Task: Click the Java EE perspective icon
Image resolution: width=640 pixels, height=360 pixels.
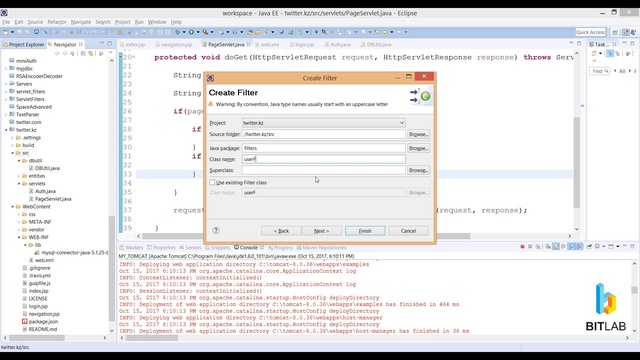Action: point(626,32)
